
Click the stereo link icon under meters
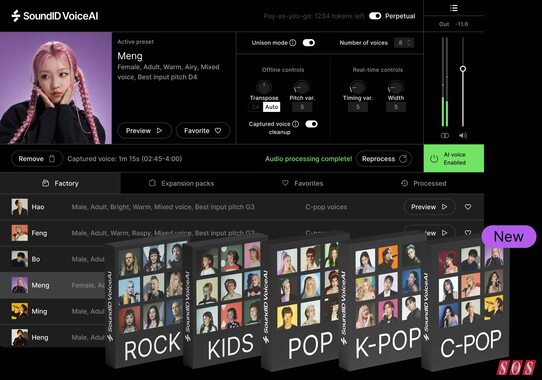(445, 136)
